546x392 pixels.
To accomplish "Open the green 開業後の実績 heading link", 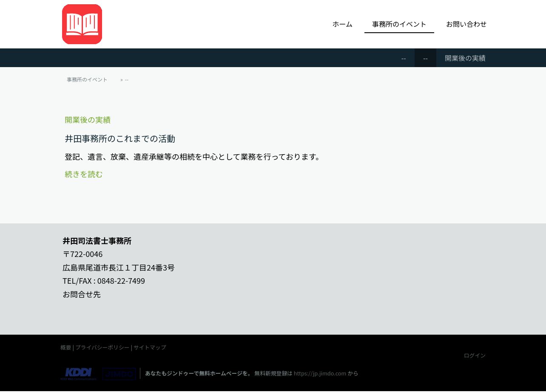I will pos(88,120).
